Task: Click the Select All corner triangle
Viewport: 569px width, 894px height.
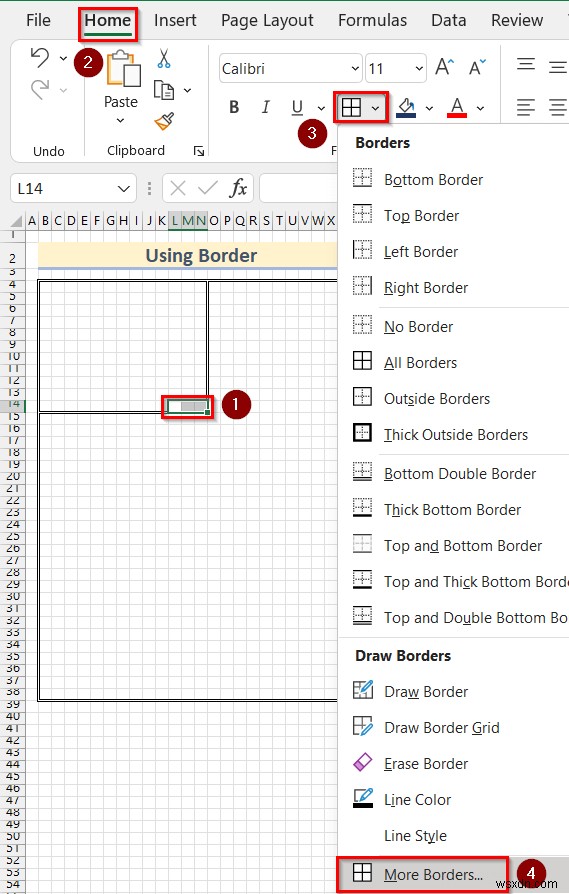Action: (16, 221)
